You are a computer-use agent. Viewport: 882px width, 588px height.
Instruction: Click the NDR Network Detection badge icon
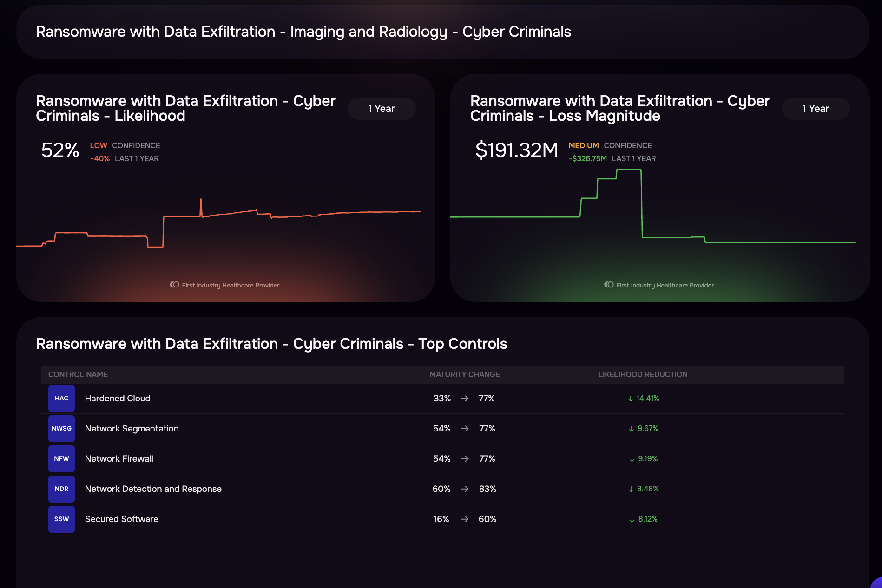[x=61, y=489]
